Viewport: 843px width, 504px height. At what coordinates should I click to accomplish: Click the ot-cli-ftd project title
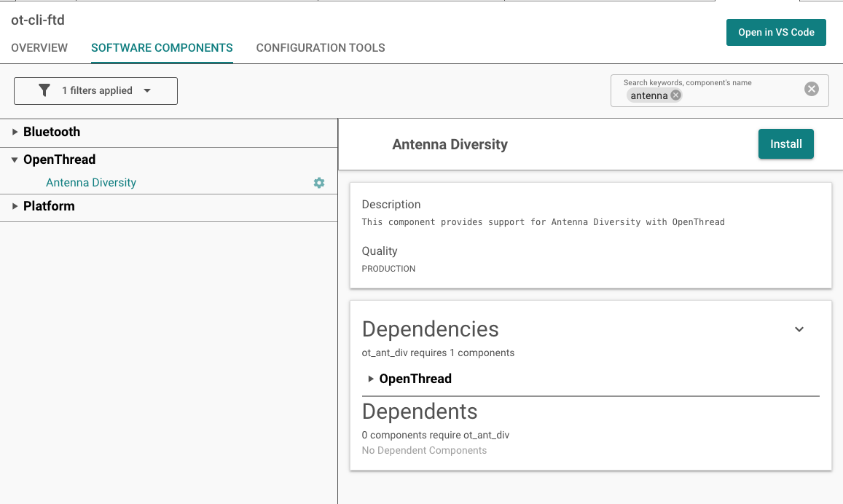[x=38, y=20]
